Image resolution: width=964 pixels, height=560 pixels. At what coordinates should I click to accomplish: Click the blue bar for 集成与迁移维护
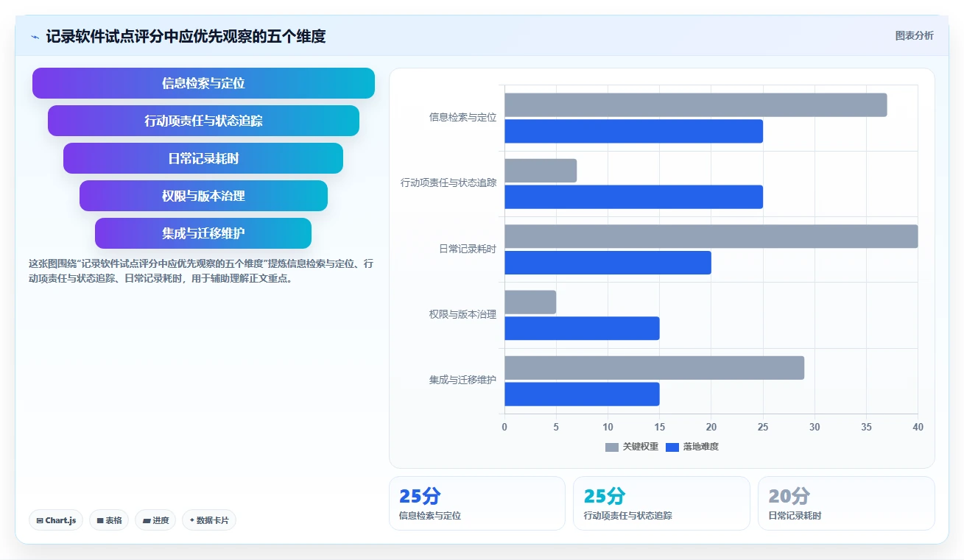[x=582, y=394]
